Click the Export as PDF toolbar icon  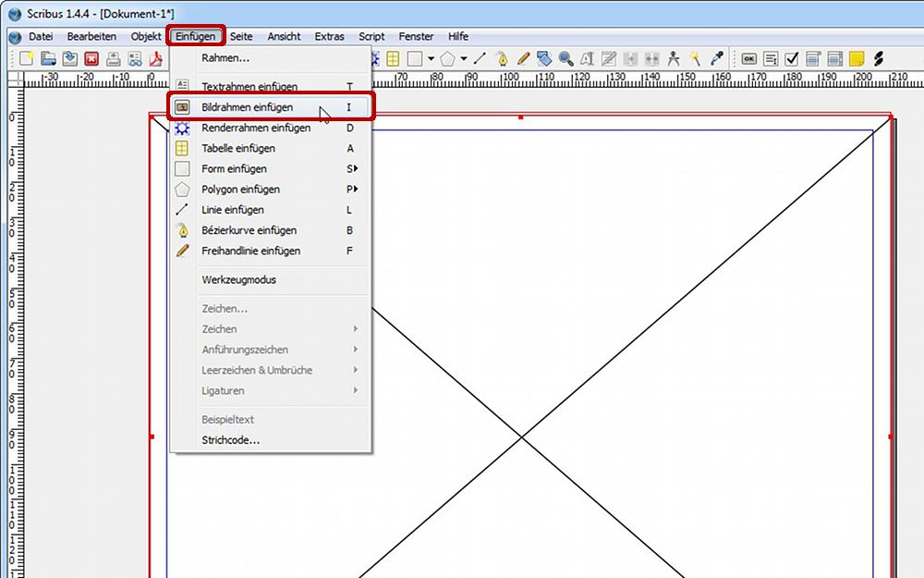point(156,58)
